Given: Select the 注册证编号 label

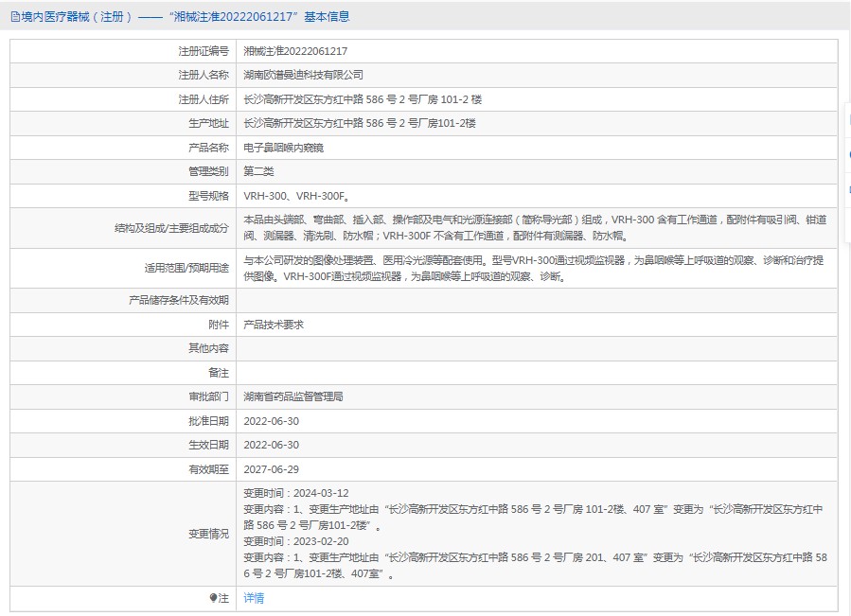Looking at the screenshot, I should 204,51.
